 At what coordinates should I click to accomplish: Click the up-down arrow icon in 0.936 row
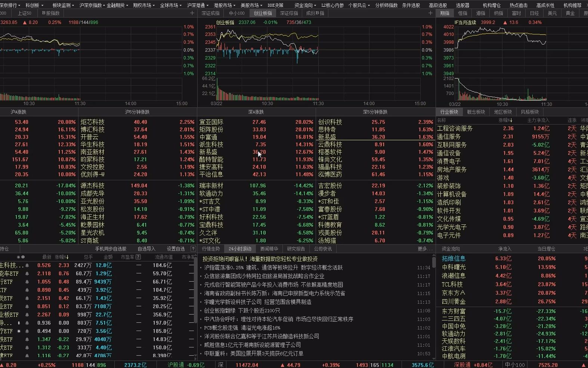[x=19, y=323]
